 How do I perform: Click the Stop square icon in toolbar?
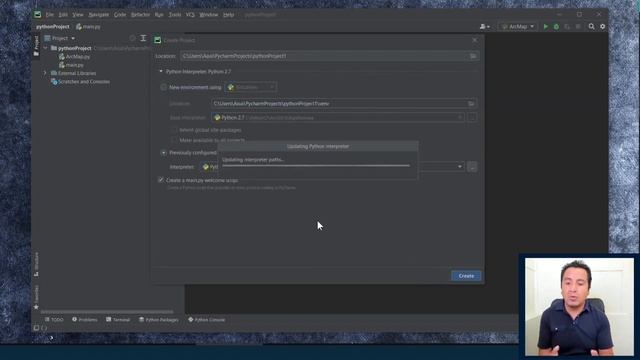pyautogui.click(x=578, y=27)
